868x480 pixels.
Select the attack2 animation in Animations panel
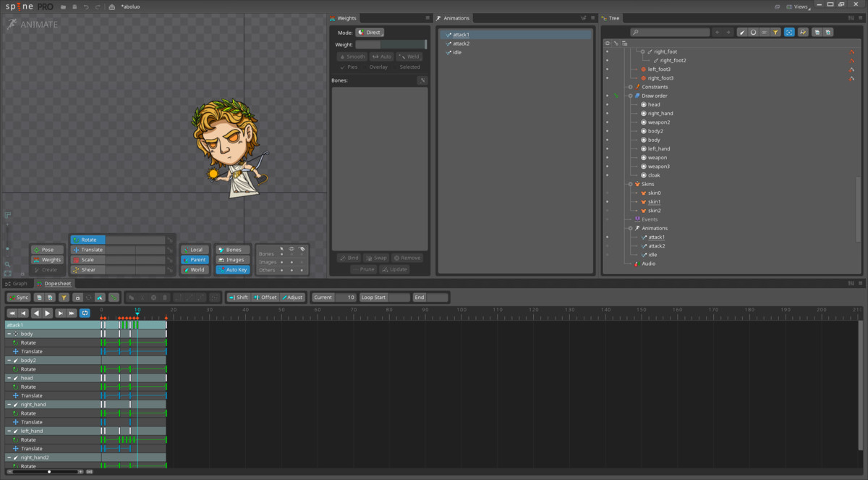[515, 43]
